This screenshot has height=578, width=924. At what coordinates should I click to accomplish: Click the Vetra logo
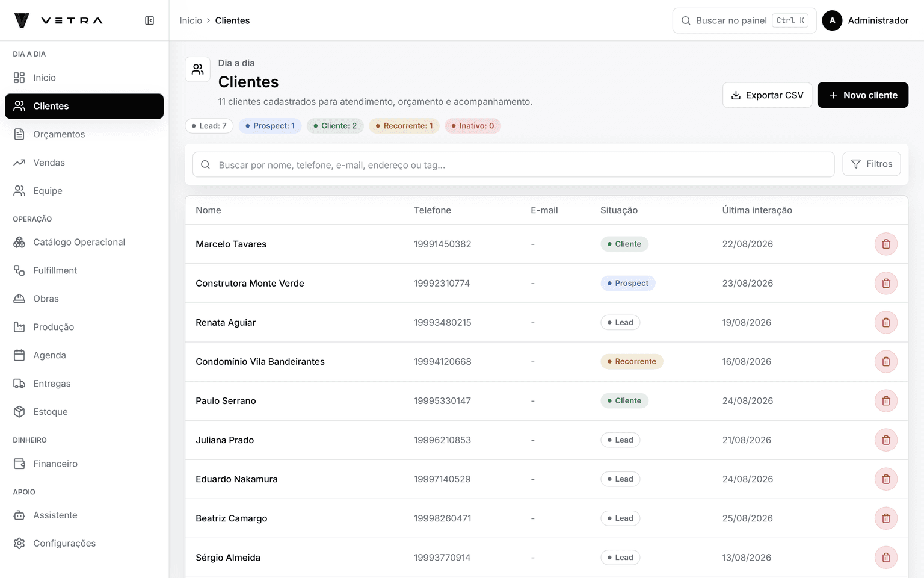click(x=58, y=20)
